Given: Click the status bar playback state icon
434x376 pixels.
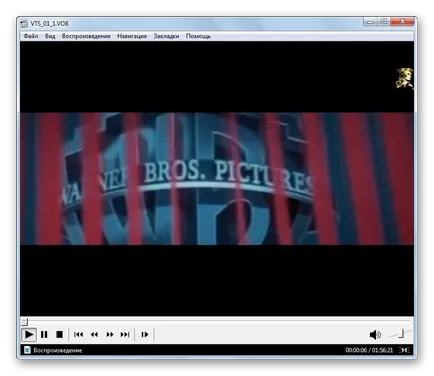Looking at the screenshot, I should [27, 350].
